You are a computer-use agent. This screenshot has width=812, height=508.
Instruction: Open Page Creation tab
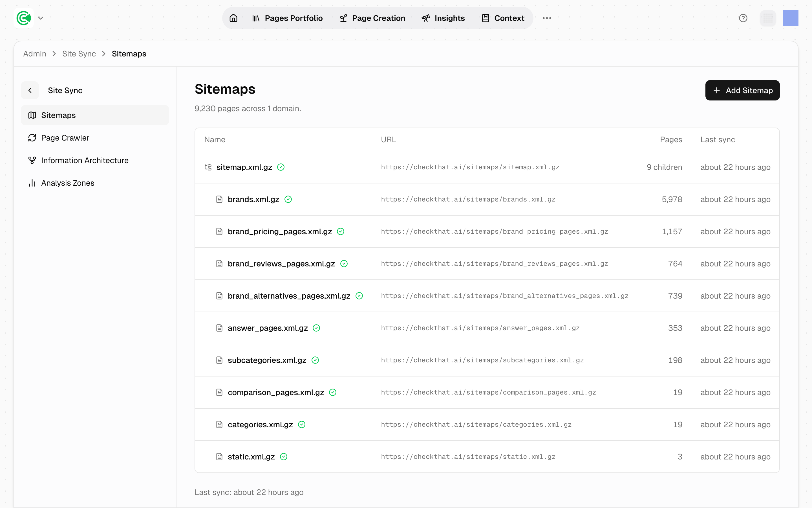tap(372, 18)
